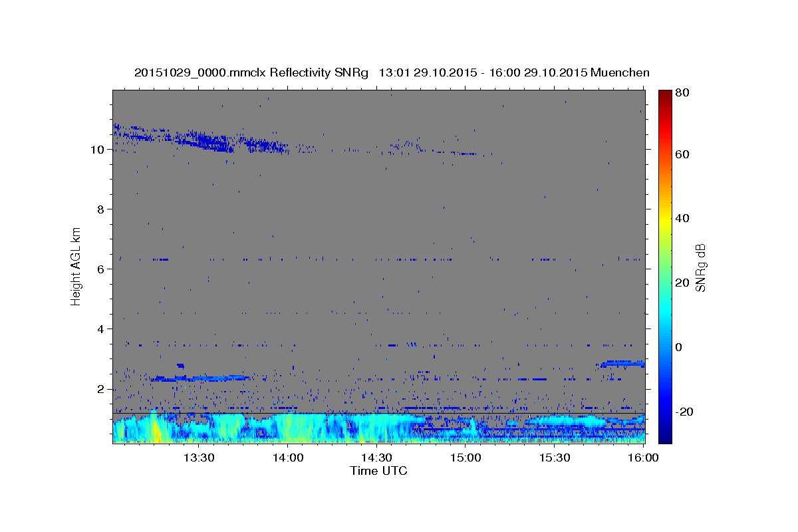Click the "SNRg dB" colorbar label

(700, 267)
